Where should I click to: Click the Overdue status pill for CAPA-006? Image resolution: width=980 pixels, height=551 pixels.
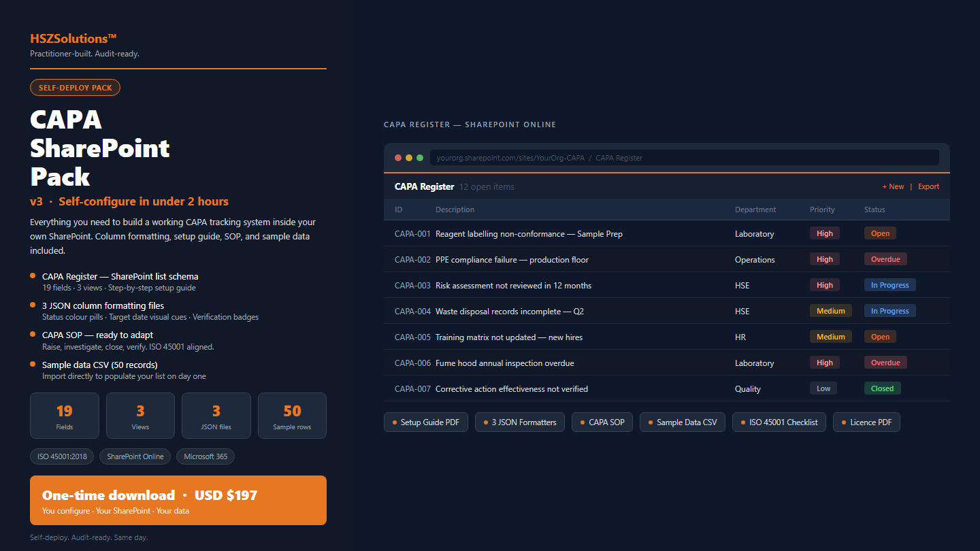885,363
